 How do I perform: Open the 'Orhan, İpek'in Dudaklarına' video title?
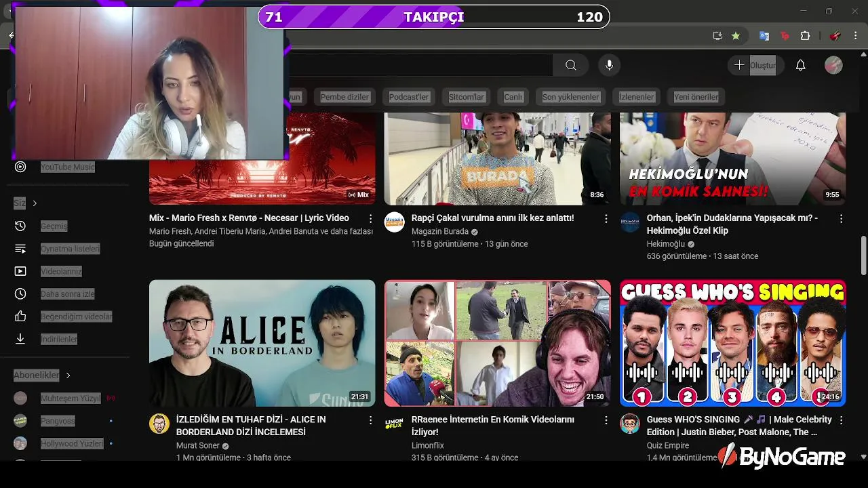point(732,224)
